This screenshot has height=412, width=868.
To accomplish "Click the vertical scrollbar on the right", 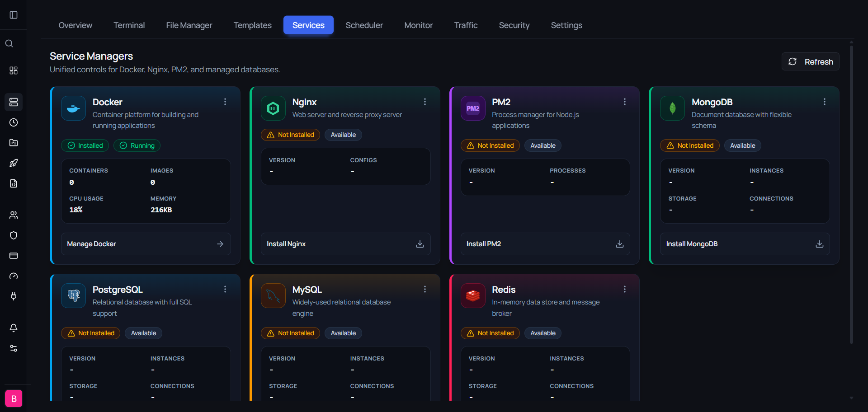I will tap(851, 194).
